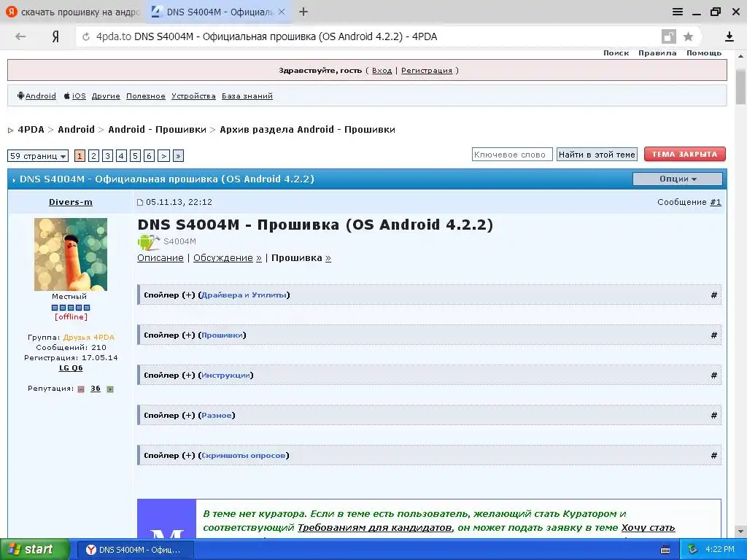The height and width of the screenshot is (560, 747).
Task: Open the База знаний menu item
Action: click(247, 96)
